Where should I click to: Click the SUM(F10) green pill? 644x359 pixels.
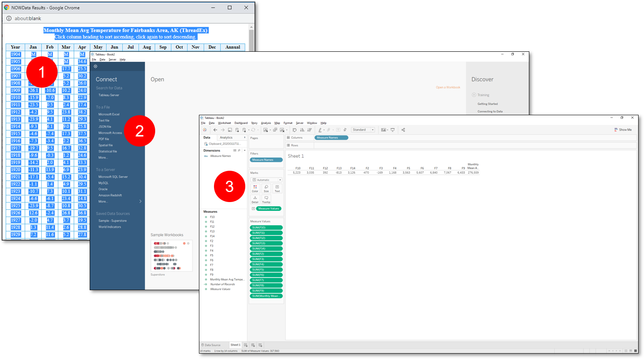(266, 227)
